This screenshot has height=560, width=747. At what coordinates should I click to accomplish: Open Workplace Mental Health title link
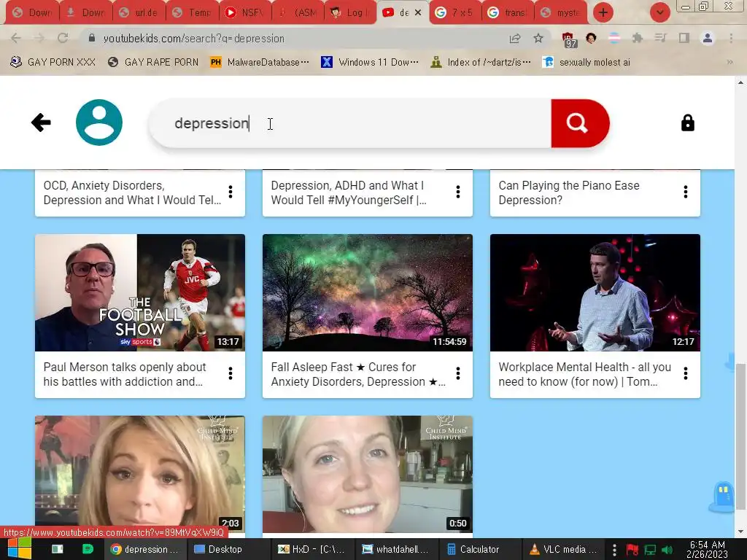[x=584, y=374]
